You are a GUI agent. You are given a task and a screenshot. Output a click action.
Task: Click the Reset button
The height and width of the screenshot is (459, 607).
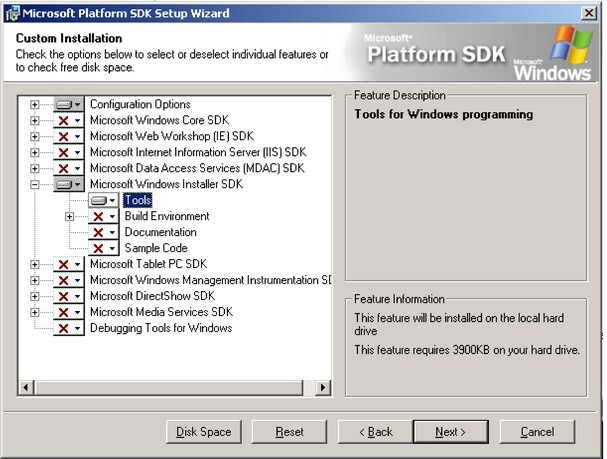[289, 432]
